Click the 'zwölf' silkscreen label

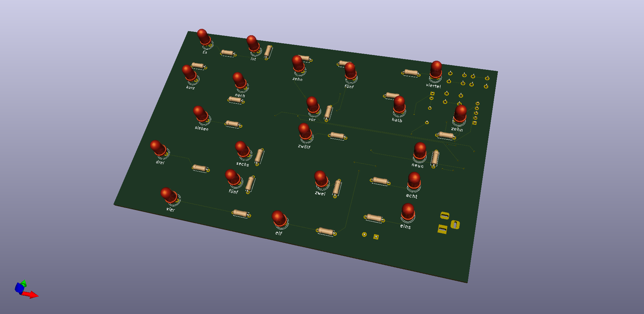(x=304, y=147)
